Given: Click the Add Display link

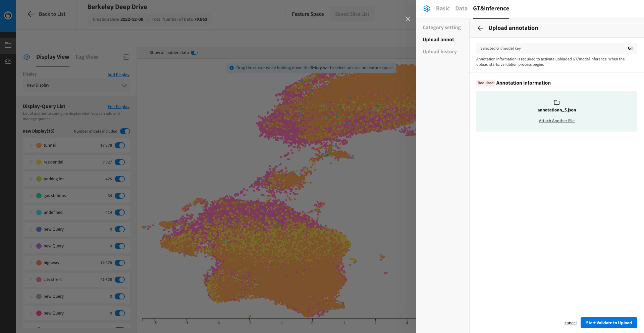Looking at the screenshot, I should pos(118,75).
